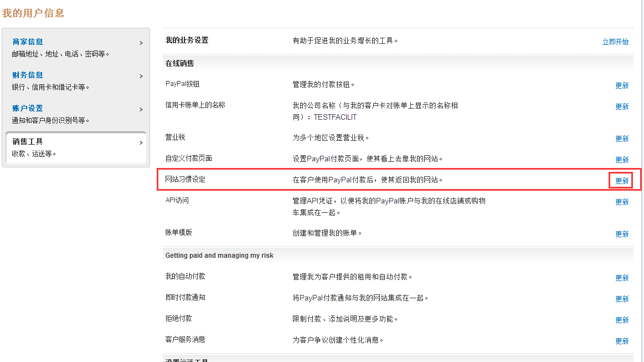The image size is (644, 362).
Task: Click 更新 for the PayPal按钮 row
Action: tap(622, 85)
